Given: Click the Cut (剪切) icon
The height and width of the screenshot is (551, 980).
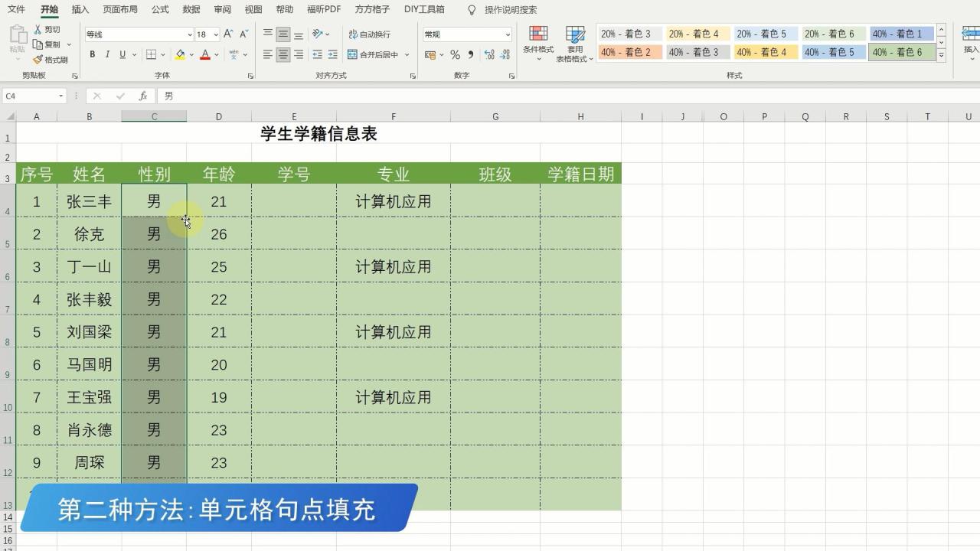Looking at the screenshot, I should 38,29.
